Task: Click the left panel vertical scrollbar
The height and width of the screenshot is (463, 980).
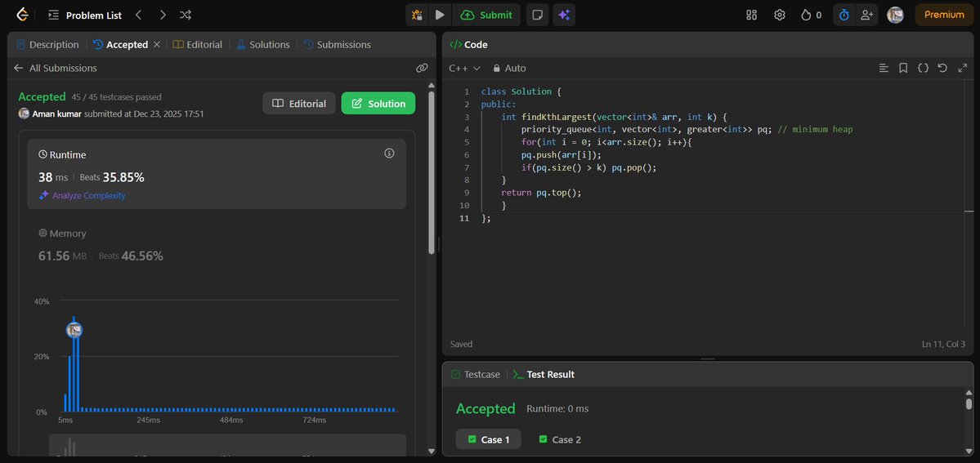Action: (432, 172)
